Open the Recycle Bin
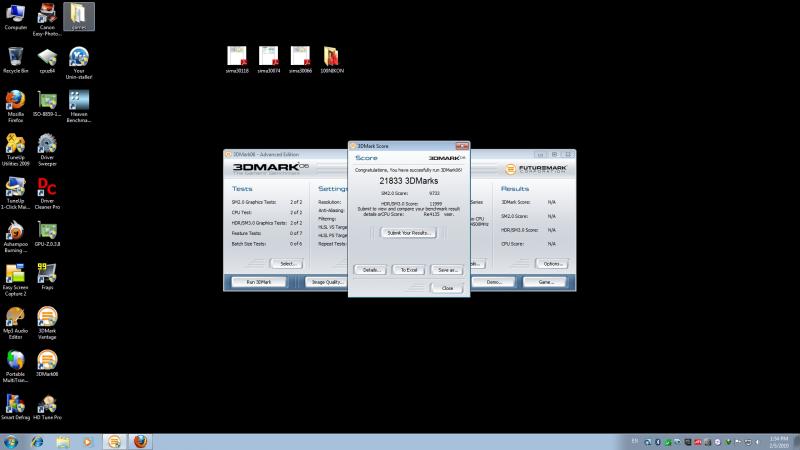 click(15, 60)
